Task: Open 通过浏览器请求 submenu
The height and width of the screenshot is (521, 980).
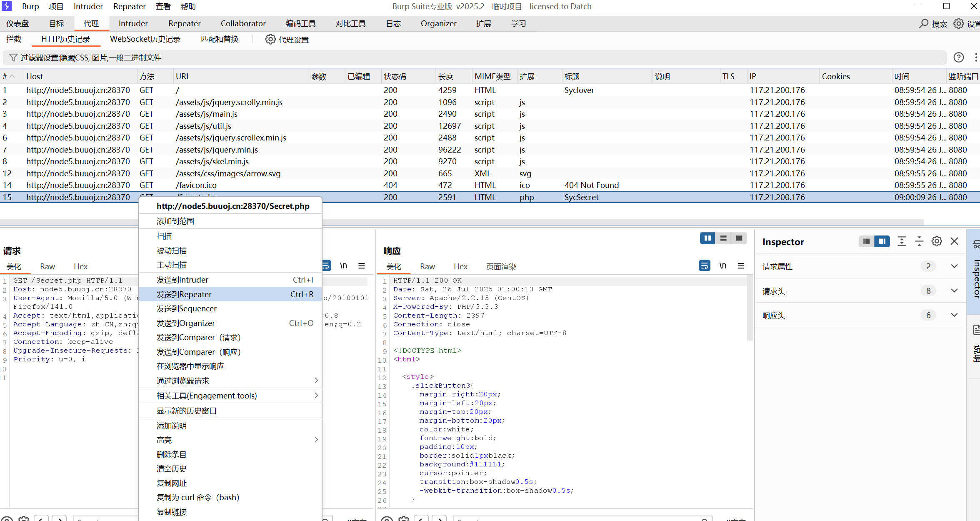Action: [x=230, y=381]
